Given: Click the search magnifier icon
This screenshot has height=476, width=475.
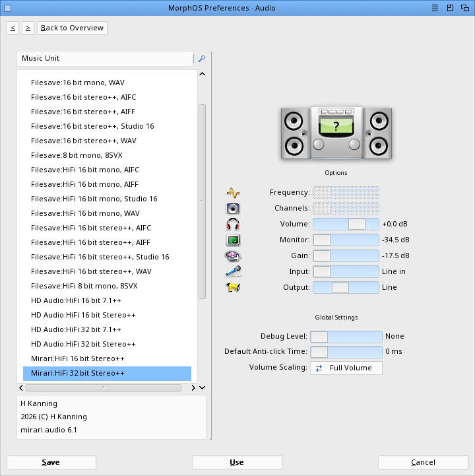Looking at the screenshot, I should 202,59.
